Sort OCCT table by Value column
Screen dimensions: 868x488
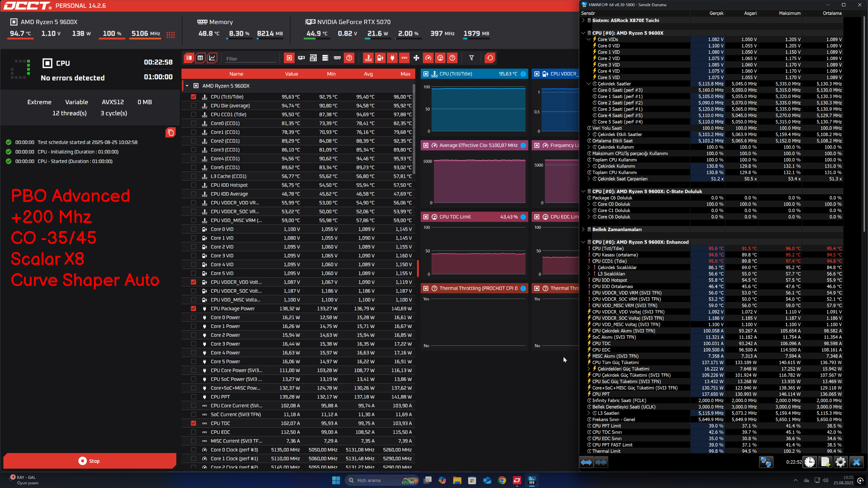(291, 74)
